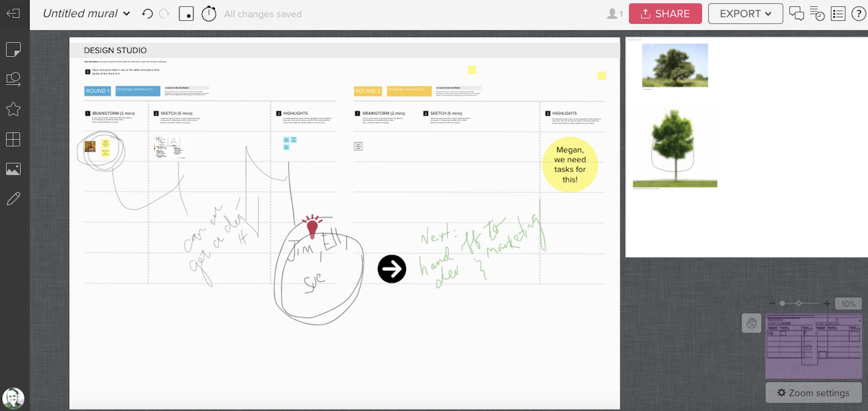Click the EXPORT dropdown button

click(745, 14)
